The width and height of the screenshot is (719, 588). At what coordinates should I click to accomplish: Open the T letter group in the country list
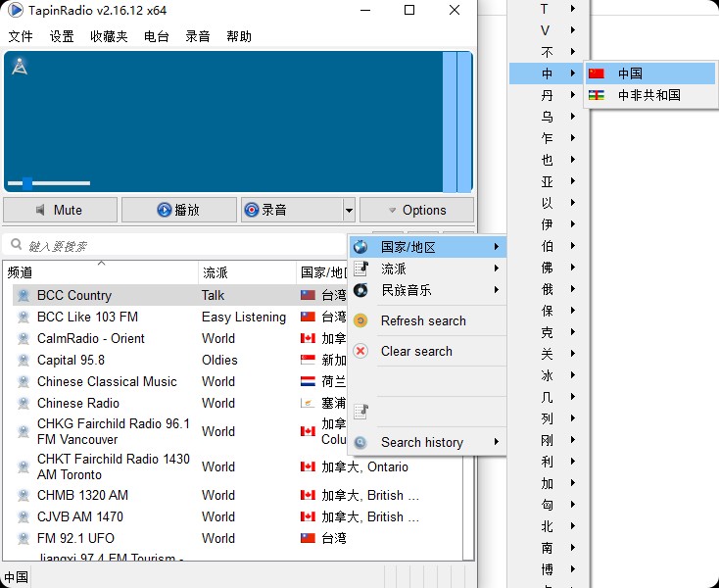pyautogui.click(x=549, y=9)
